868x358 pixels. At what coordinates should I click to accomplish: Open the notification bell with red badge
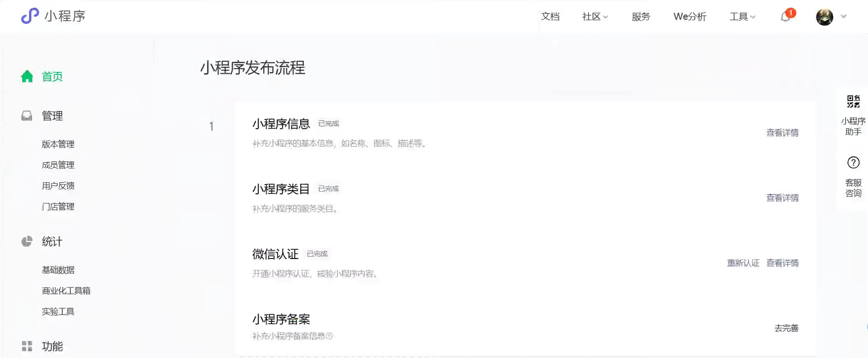pos(786,16)
